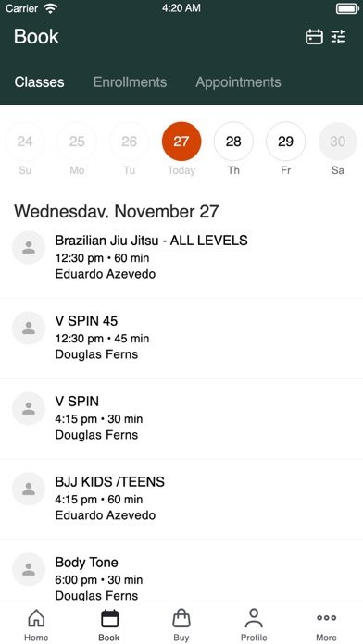This screenshot has width=363, height=644.
Task: Tap the avatar beside BJJ KIDS /TEENS
Action: [x=29, y=489]
